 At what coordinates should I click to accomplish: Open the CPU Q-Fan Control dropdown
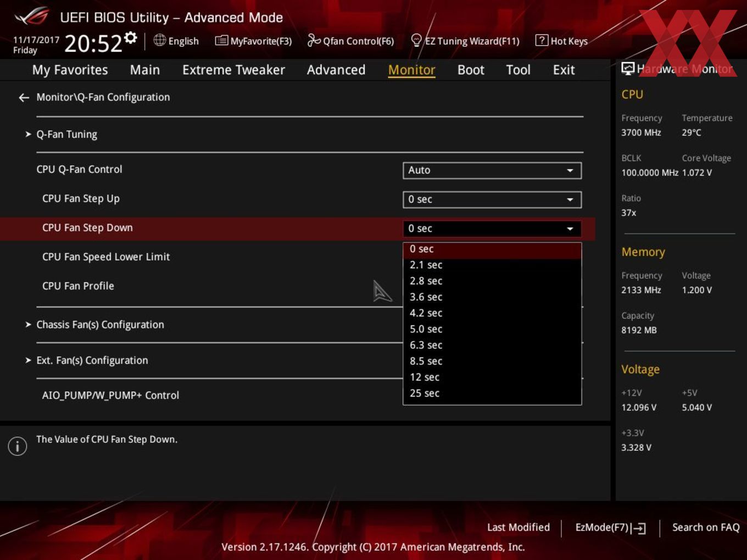(x=492, y=170)
